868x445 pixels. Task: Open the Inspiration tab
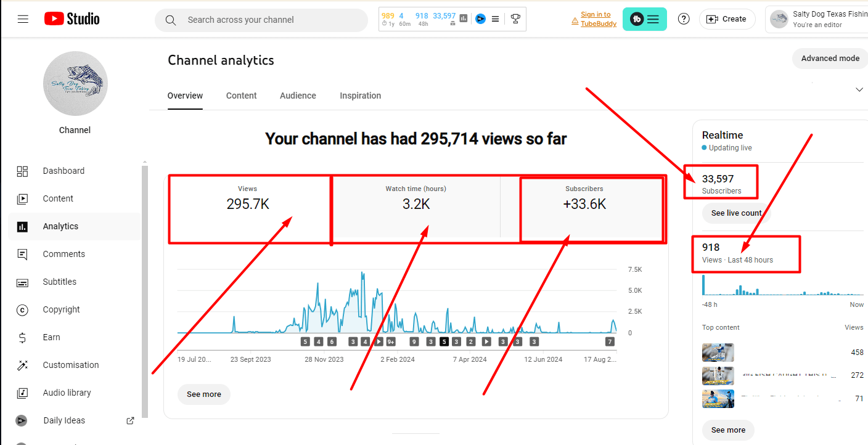360,96
